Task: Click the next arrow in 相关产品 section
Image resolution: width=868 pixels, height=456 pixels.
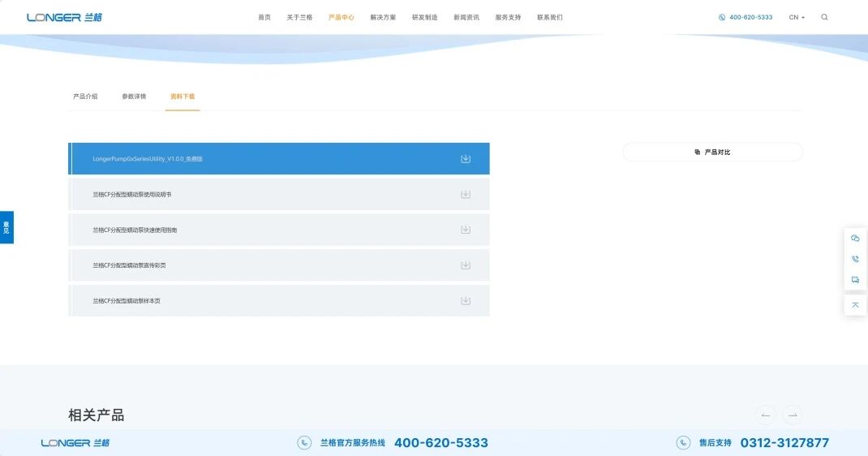Action: (793, 415)
